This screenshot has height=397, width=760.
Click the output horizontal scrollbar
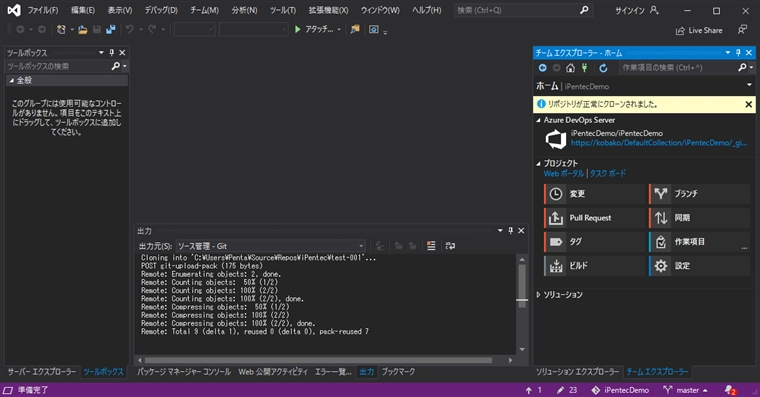coord(318,360)
